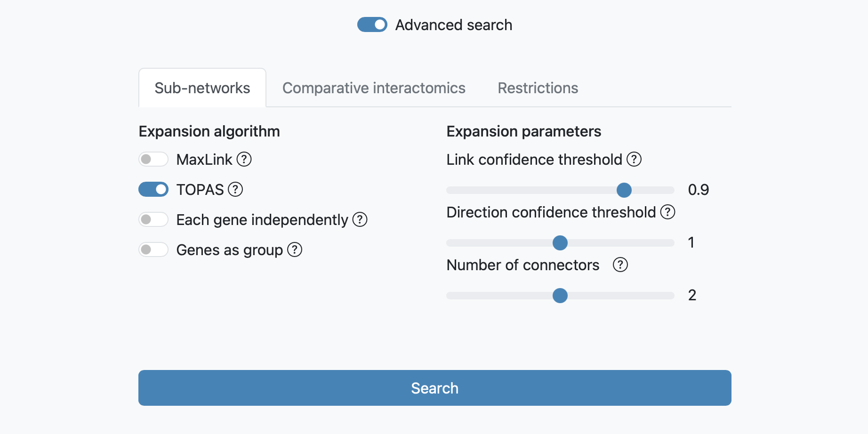The height and width of the screenshot is (434, 868).
Task: Open the Restrictions tab
Action: [x=538, y=88]
